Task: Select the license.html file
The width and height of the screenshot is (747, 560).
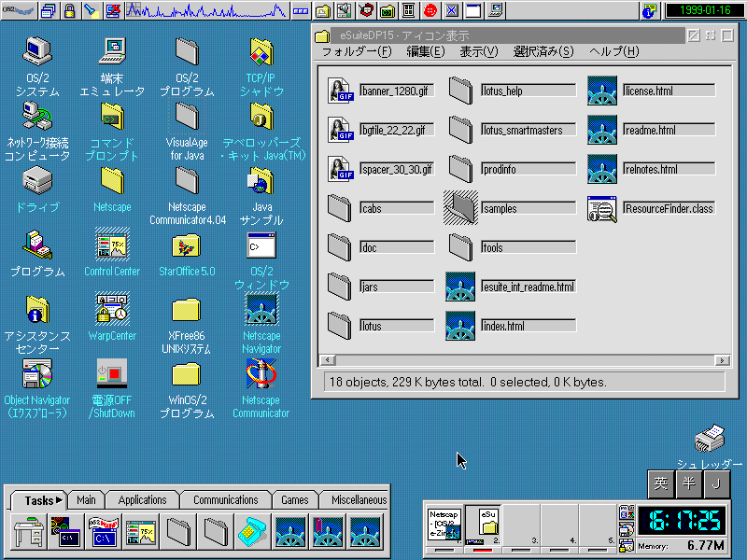Action: pyautogui.click(x=602, y=91)
